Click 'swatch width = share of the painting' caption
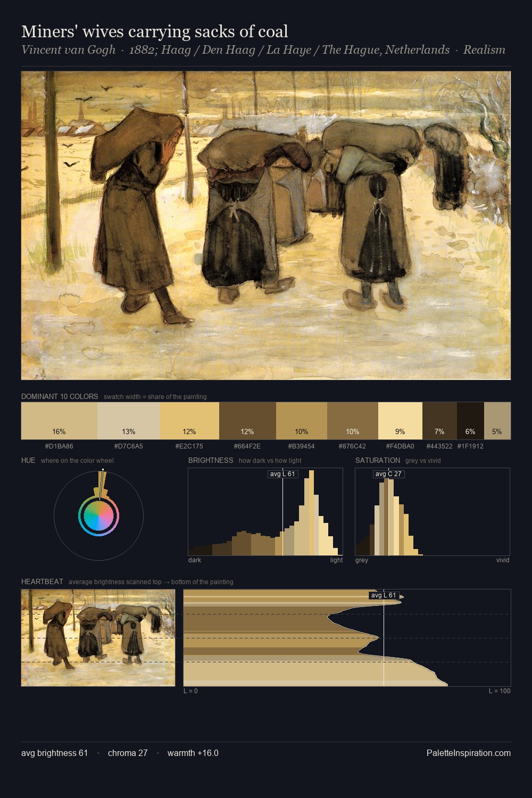 point(155,397)
